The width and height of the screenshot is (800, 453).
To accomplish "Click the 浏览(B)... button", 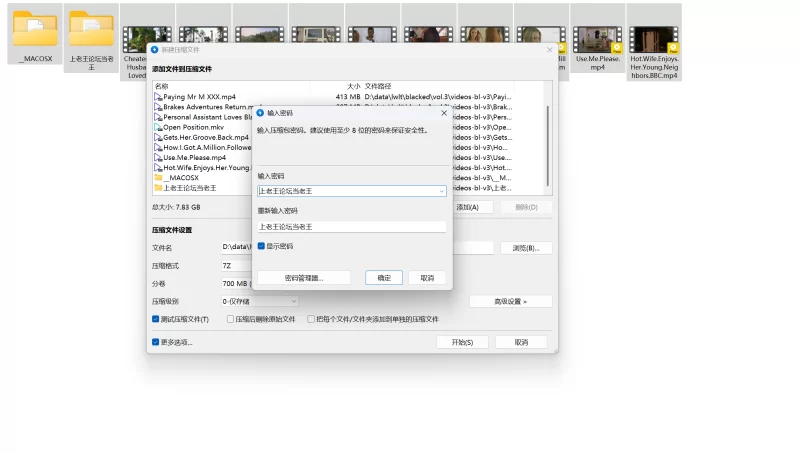I will tap(526, 248).
